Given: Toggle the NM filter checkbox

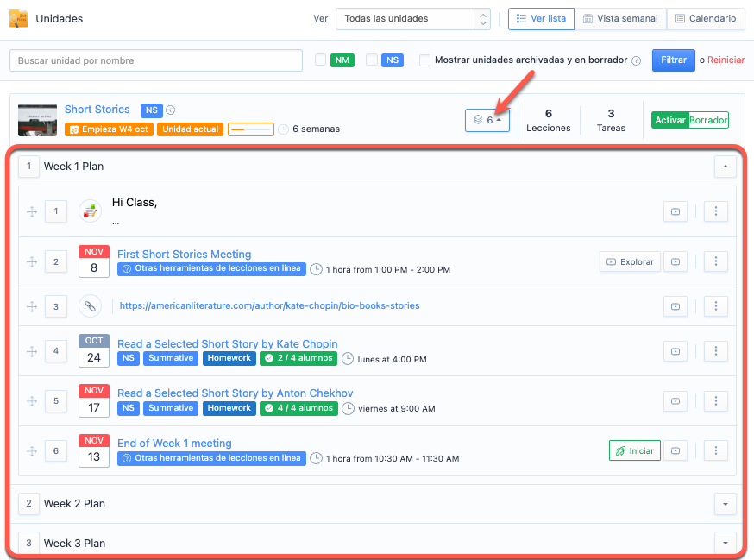Looking at the screenshot, I should coord(320,60).
